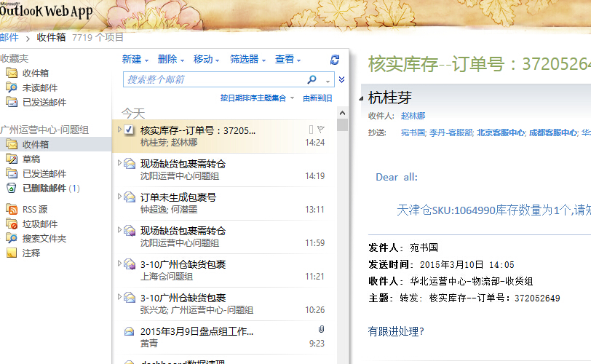The width and height of the screenshot is (591, 364).
Task: Click the message list scroll up arrow
Action: point(342,113)
